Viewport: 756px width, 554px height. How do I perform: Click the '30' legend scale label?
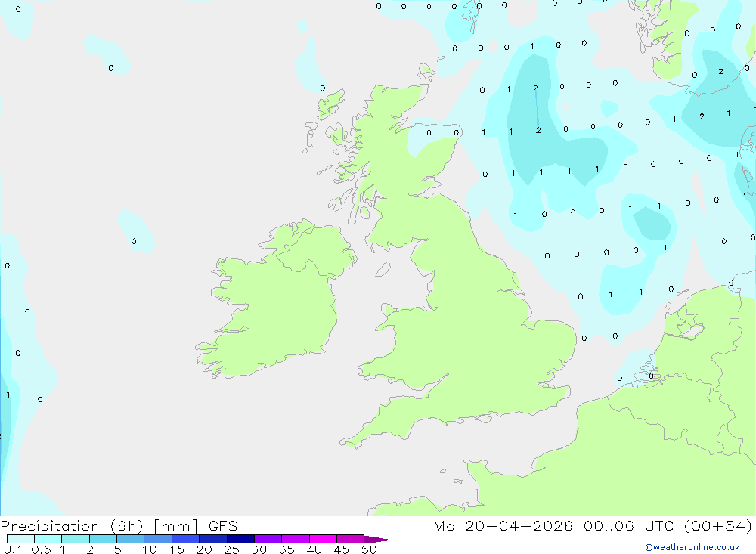click(259, 549)
